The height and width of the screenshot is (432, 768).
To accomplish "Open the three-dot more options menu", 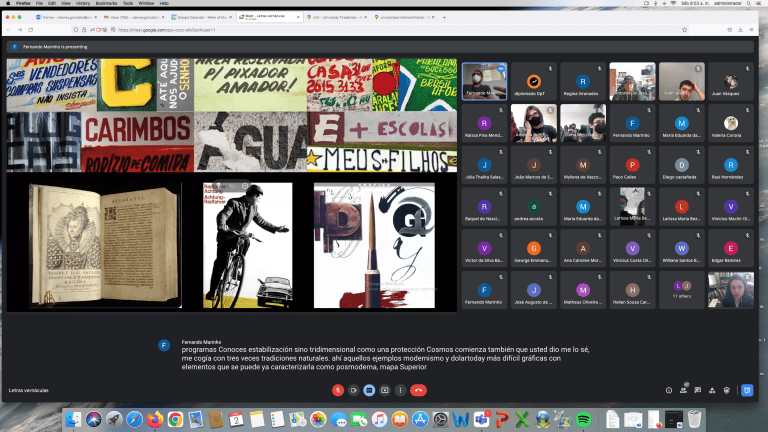I will coord(401,389).
